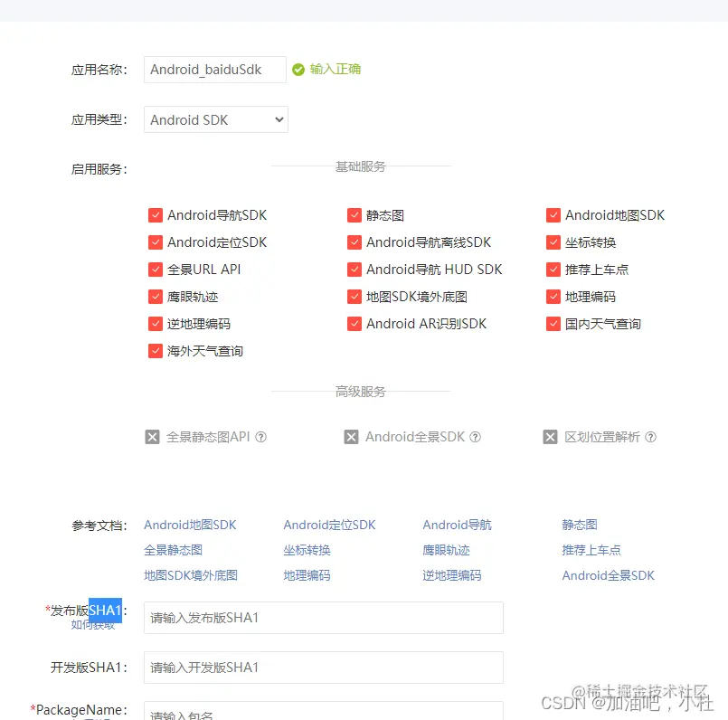Click the X icon beside 区划位置解析
The width and height of the screenshot is (728, 720).
550,437
